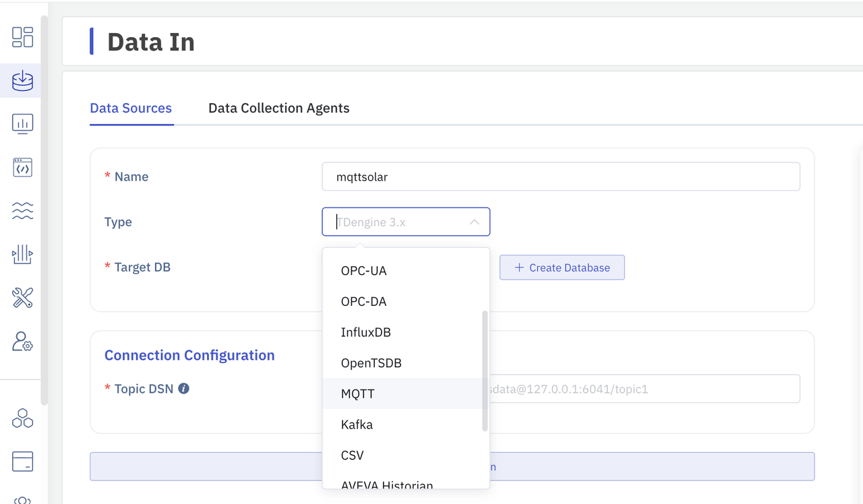Click the Name input field
The height and width of the screenshot is (504, 863).
coord(560,177)
